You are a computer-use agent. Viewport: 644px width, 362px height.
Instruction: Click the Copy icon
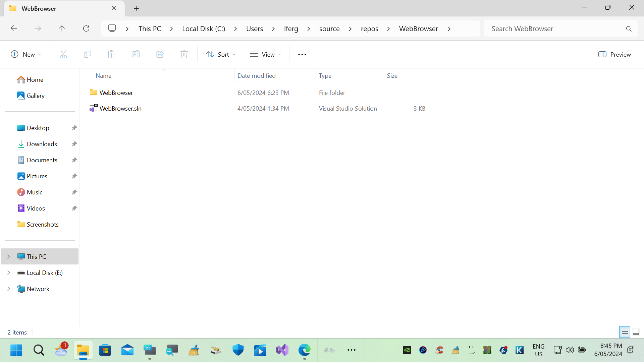[88, 54]
